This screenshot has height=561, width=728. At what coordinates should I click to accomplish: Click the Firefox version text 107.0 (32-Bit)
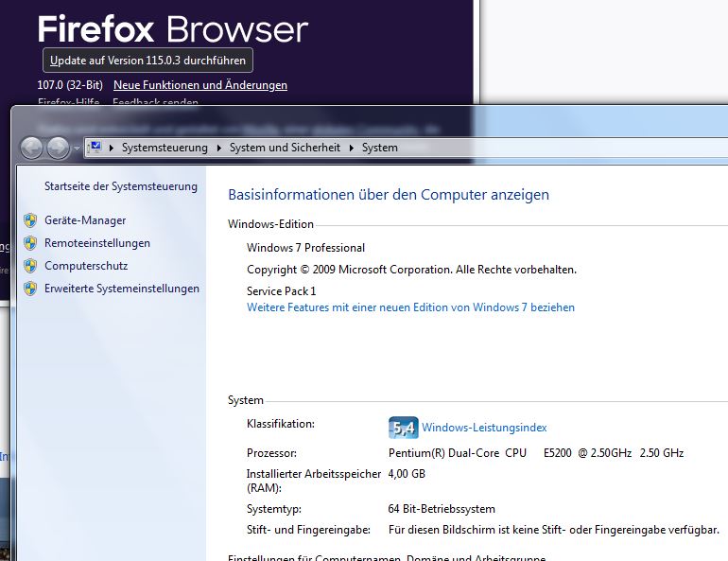coord(70,85)
